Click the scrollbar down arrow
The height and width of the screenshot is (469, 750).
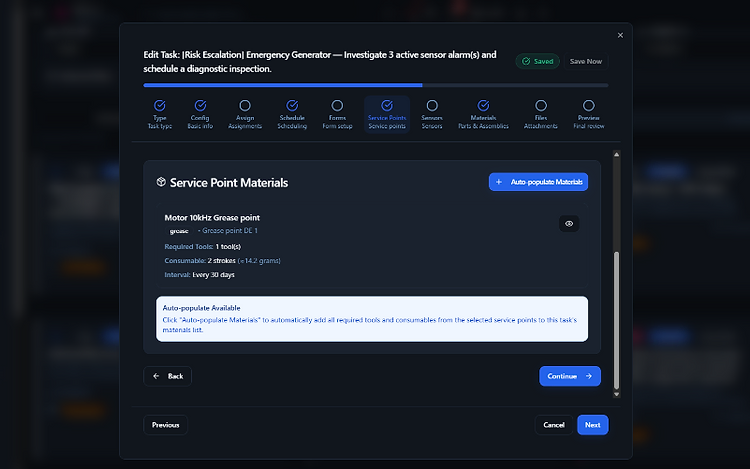(x=617, y=394)
